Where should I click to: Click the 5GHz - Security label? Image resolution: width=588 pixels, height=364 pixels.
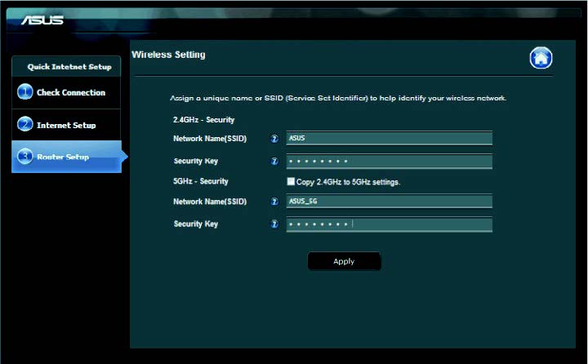(201, 181)
